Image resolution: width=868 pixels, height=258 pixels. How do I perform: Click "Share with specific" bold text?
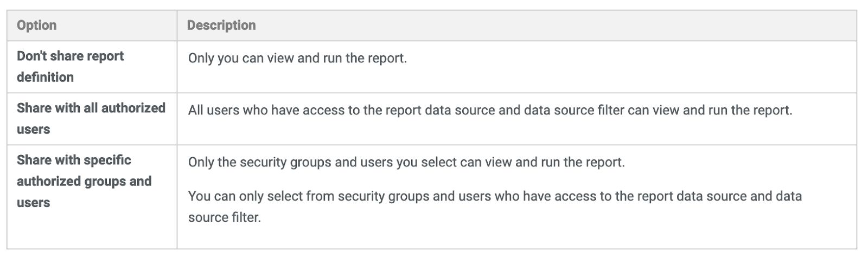(x=74, y=160)
